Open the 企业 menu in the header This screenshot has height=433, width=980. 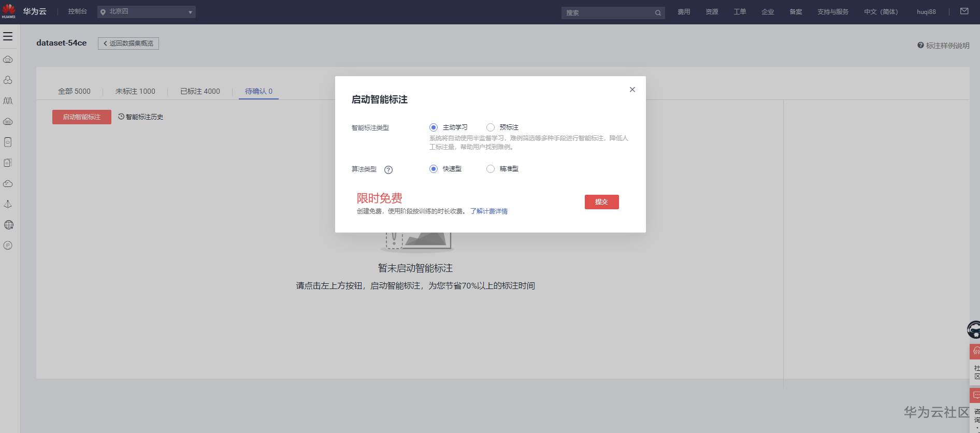tap(768, 11)
